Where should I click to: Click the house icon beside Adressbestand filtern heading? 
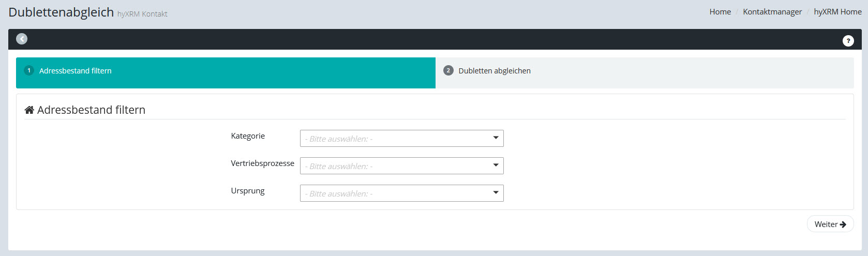click(x=29, y=110)
